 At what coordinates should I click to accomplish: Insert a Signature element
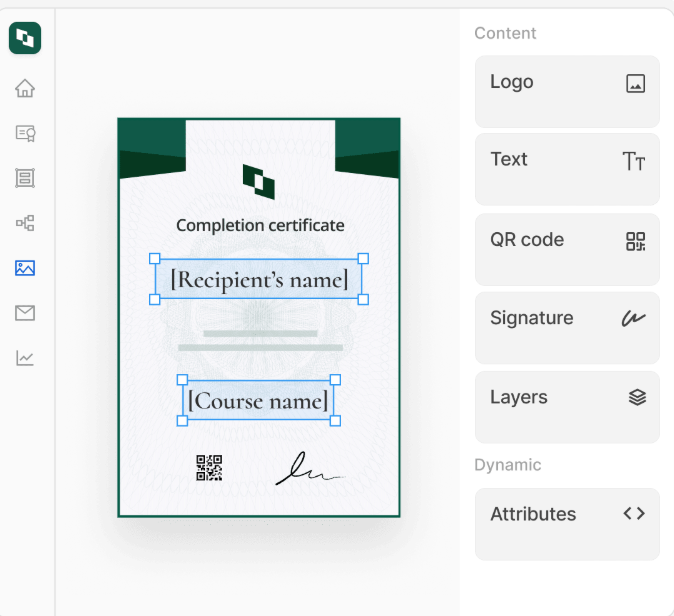coord(567,327)
